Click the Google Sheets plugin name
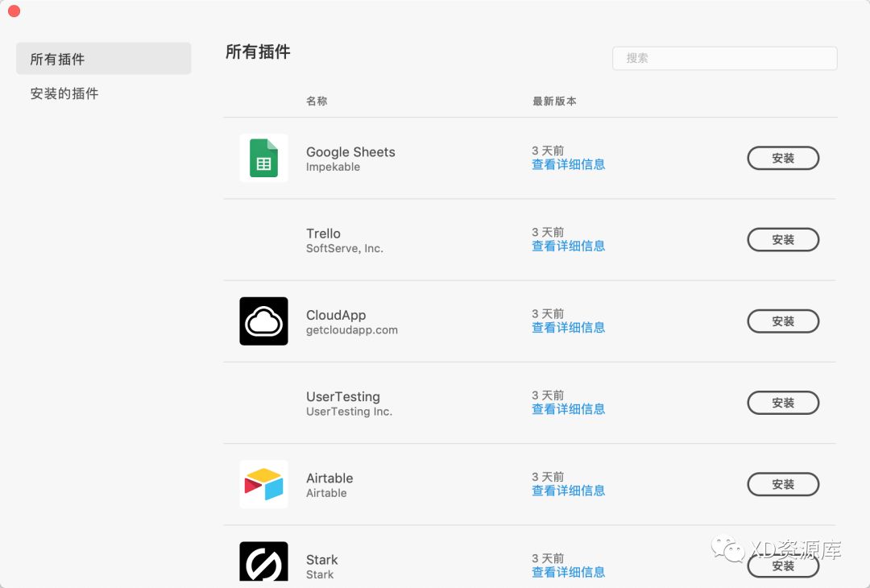 pyautogui.click(x=350, y=152)
